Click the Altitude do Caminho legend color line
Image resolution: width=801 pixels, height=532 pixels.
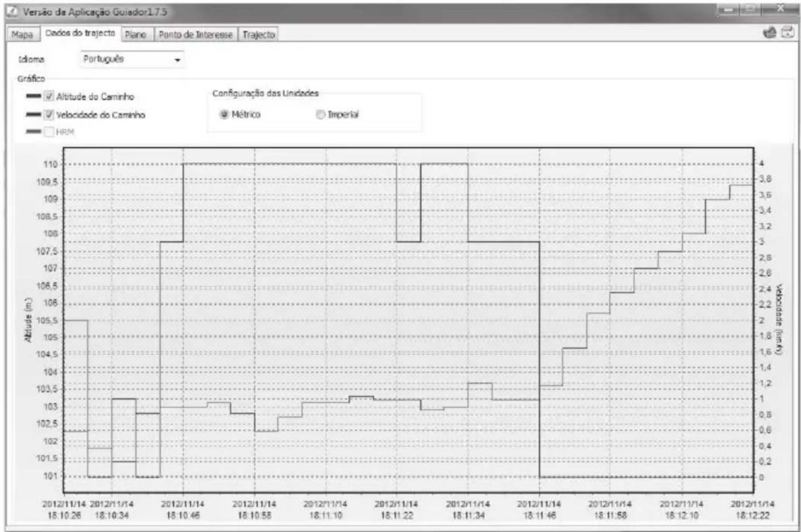point(34,96)
